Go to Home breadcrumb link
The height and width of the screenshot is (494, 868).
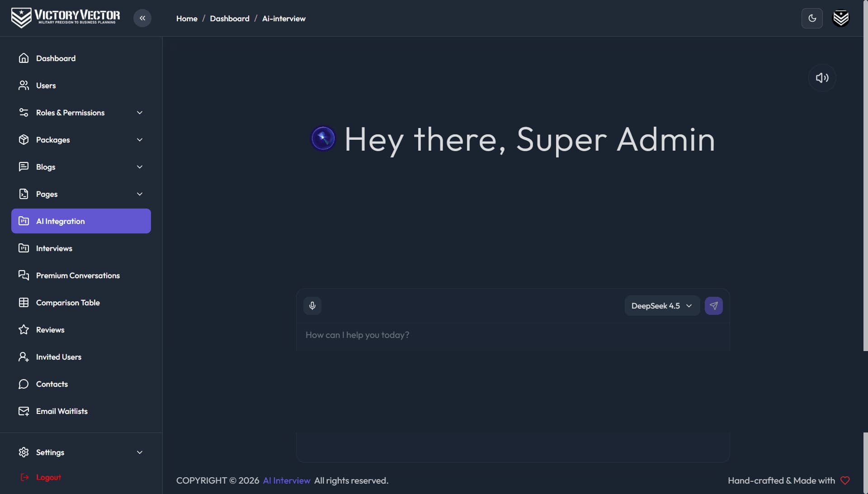click(187, 19)
